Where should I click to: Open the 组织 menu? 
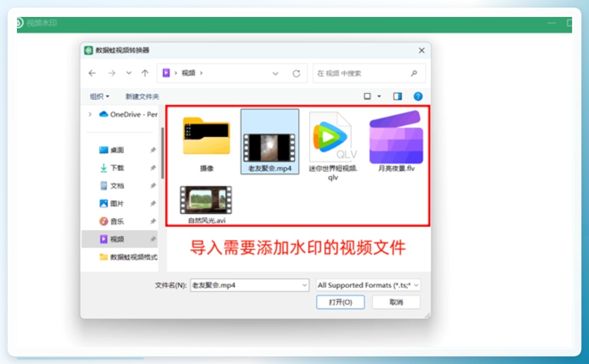[x=99, y=96]
